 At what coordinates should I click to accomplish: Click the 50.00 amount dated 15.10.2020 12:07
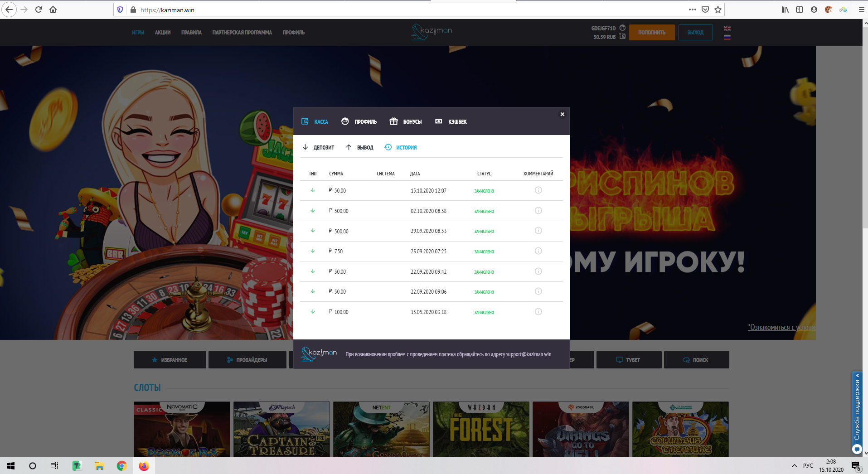click(x=337, y=190)
